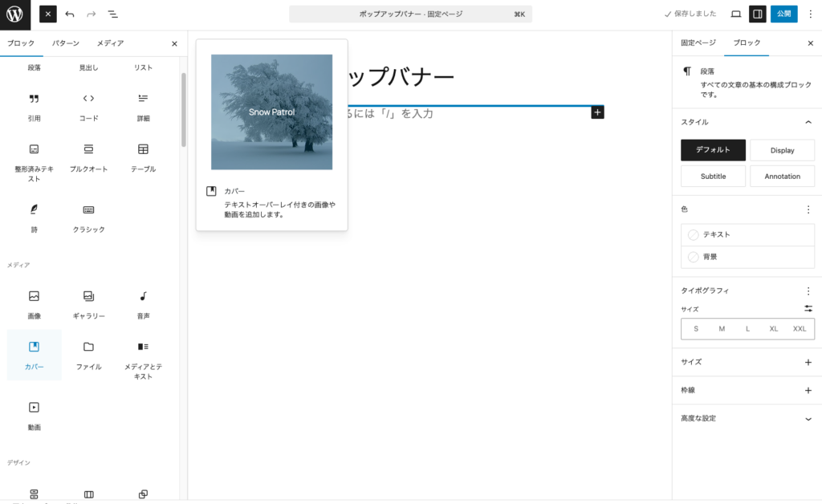Open the document list view icon
822x504 pixels.
coord(113,14)
